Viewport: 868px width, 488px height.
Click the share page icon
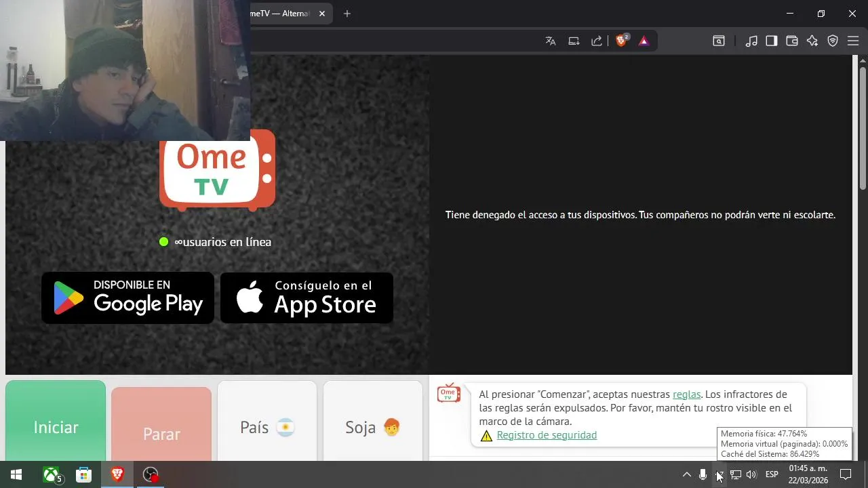(597, 41)
